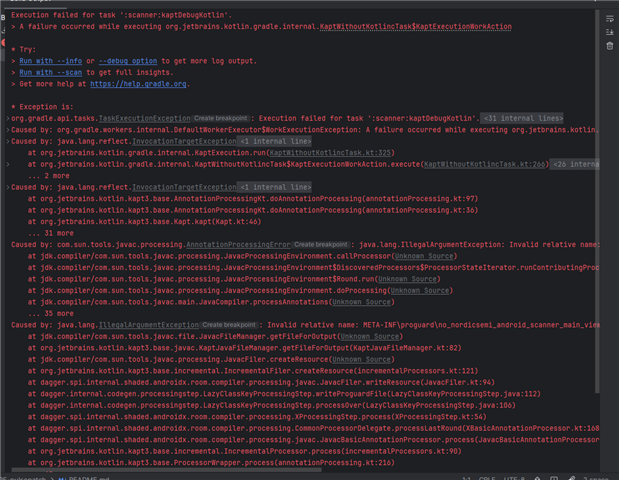Click the AnnotationProcessingError class link
The image size is (619, 480).
pyautogui.click(x=238, y=244)
